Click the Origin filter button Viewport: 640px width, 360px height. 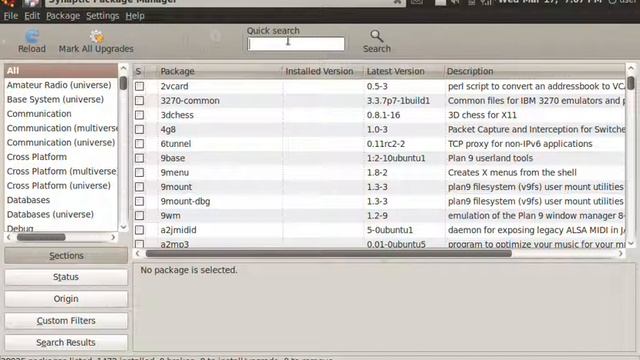point(66,299)
